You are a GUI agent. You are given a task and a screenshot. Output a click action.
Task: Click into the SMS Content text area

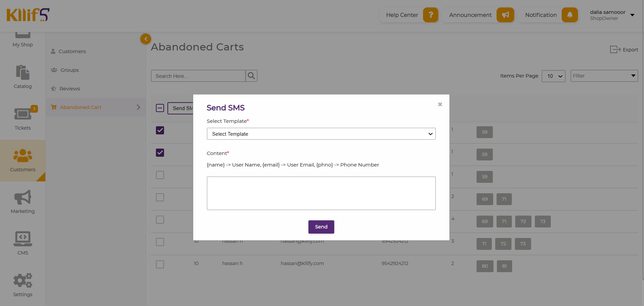pos(321,193)
